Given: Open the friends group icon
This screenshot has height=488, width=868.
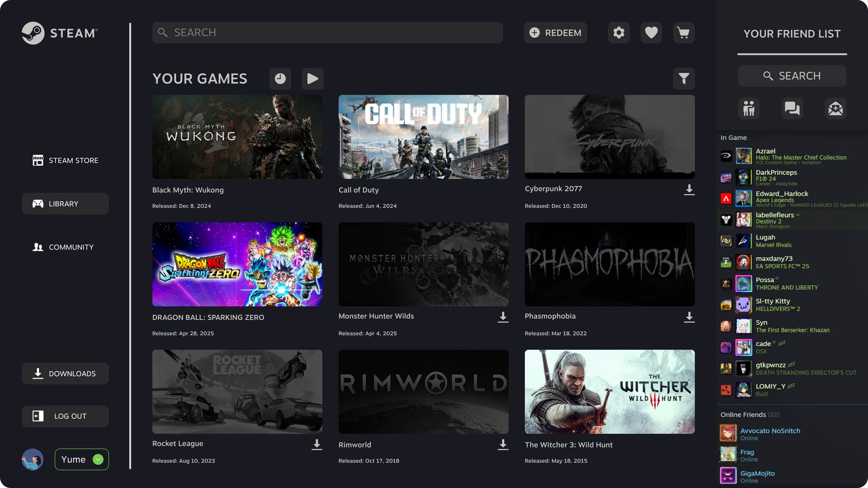Looking at the screenshot, I should pyautogui.click(x=749, y=108).
